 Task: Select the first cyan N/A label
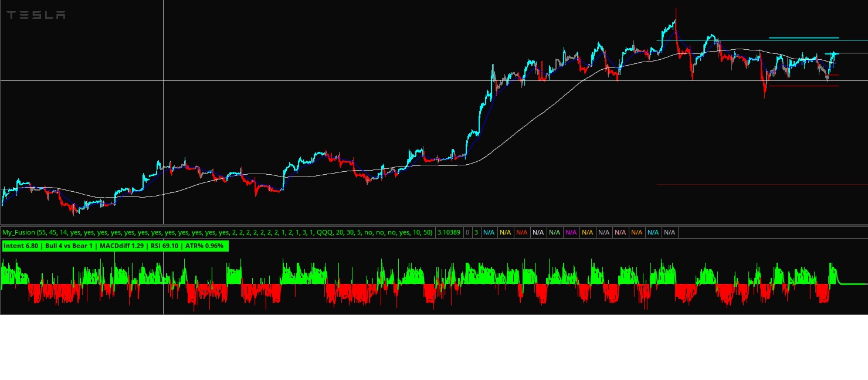(x=489, y=232)
